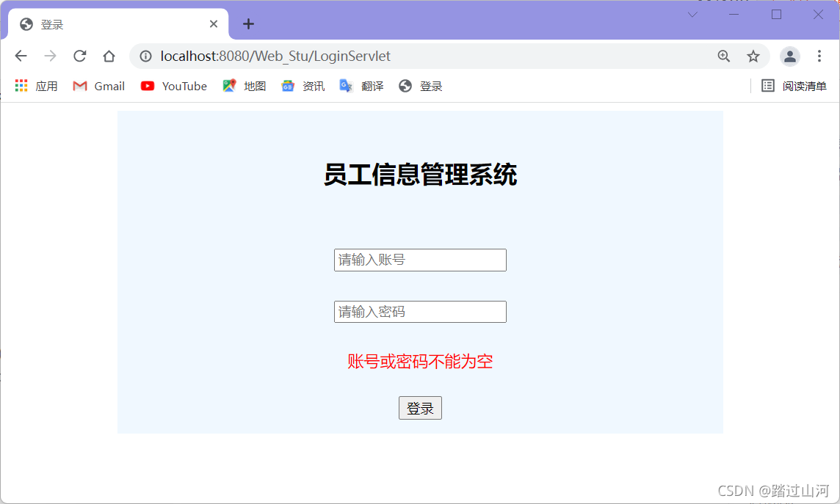This screenshot has height=504, width=840.
Task: Click the 请输入账号 account input field
Action: (x=420, y=260)
